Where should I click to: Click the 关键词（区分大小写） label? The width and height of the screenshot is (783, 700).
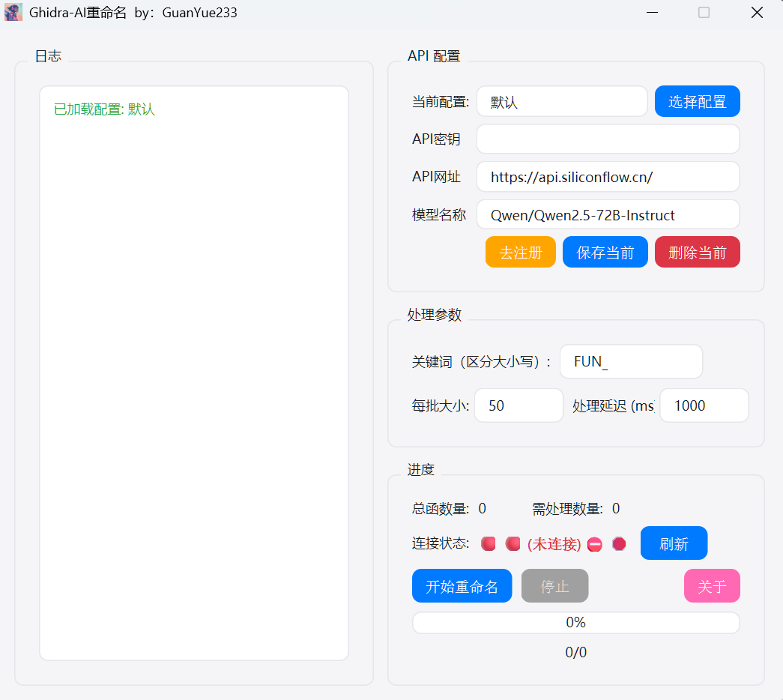point(481,361)
